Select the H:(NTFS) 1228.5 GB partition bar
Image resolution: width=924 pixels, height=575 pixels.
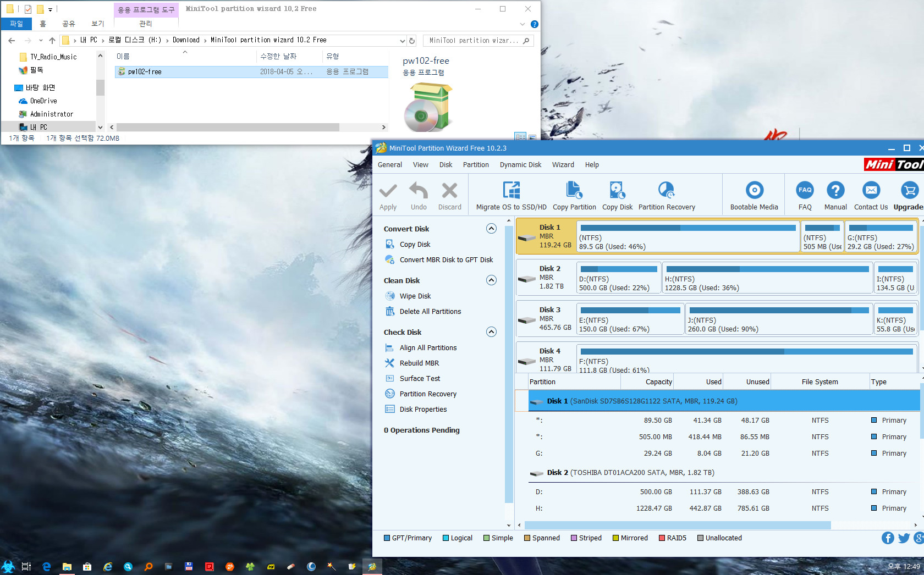(x=767, y=278)
